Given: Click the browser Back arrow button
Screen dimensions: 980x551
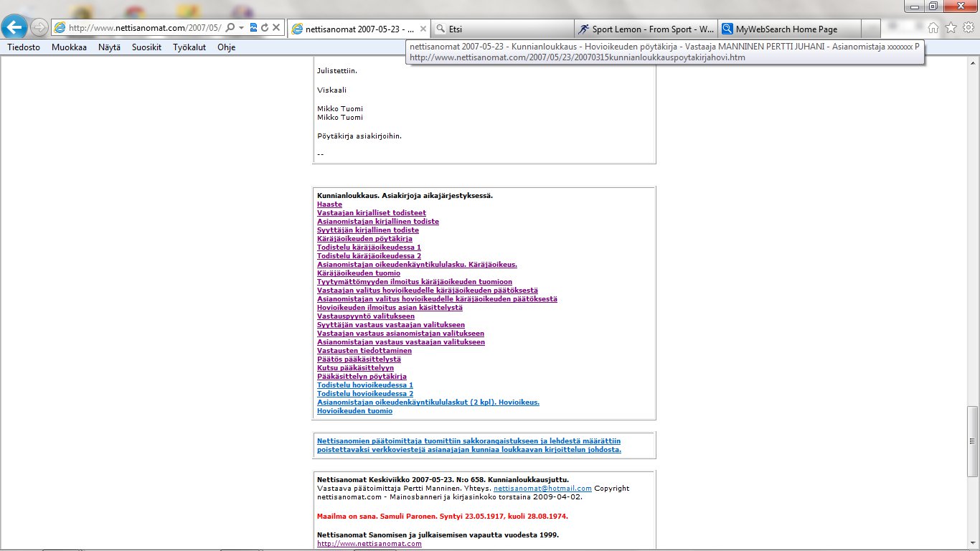Looking at the screenshot, I should [x=15, y=28].
